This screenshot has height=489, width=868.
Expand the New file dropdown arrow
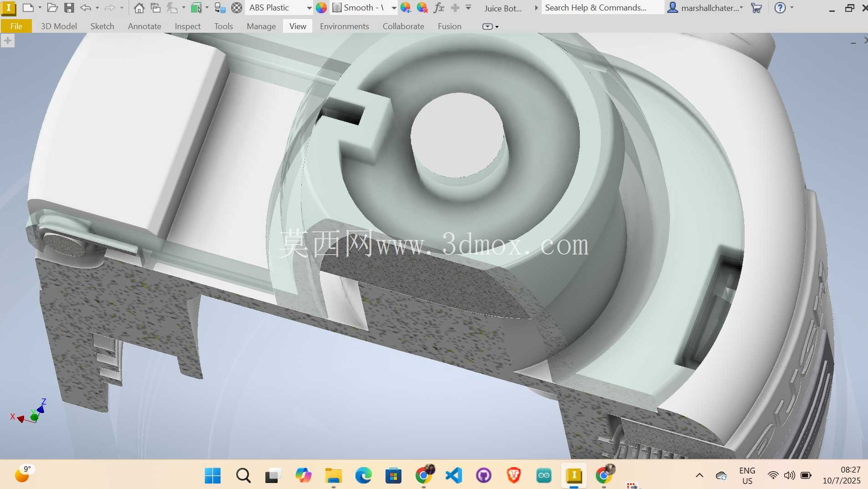[x=40, y=8]
